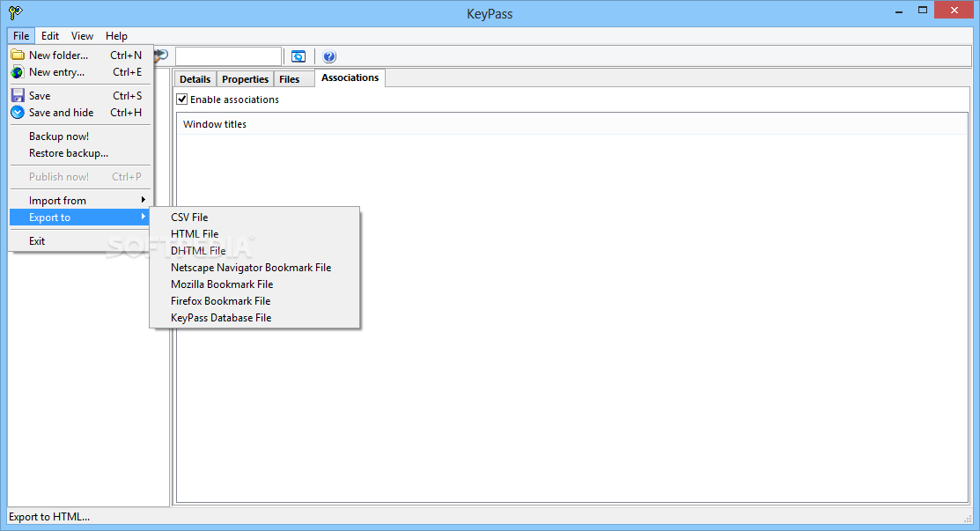Expand the Import from submenu arrow
The width and height of the screenshot is (980, 531).
[144, 200]
